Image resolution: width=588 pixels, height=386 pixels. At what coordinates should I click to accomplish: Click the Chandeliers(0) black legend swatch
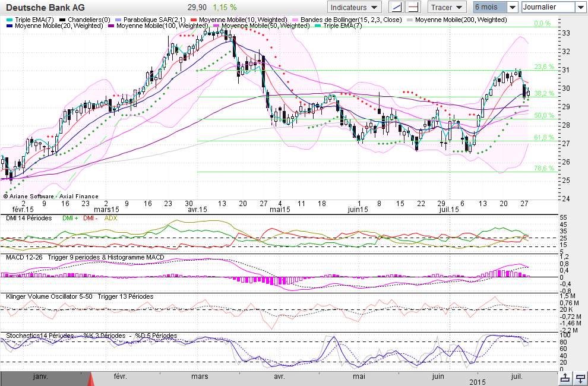click(62, 20)
